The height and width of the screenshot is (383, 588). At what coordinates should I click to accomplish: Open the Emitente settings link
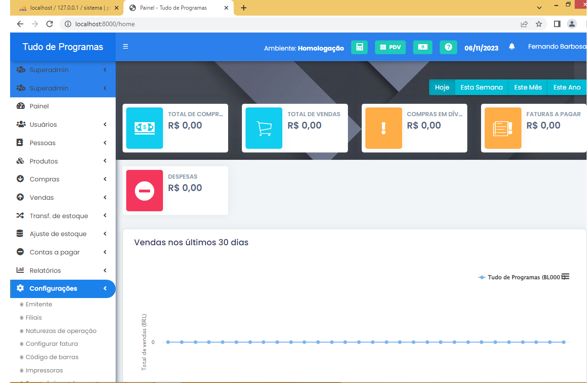[x=39, y=304]
